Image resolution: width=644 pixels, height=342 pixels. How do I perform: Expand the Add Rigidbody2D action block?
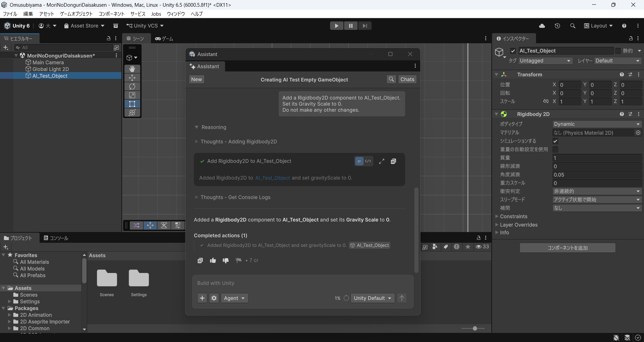(x=382, y=161)
